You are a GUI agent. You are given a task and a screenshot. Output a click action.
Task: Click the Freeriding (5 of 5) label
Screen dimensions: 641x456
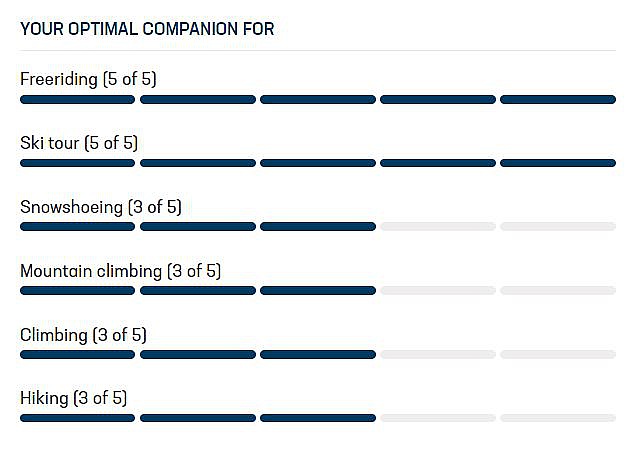coord(88,79)
